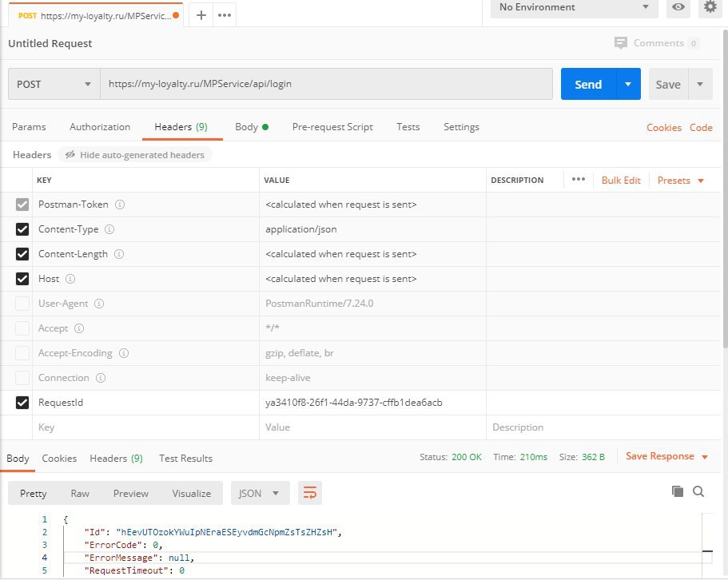This screenshot has width=728, height=580.
Task: Click info icon next to User-Agent
Action: (99, 304)
